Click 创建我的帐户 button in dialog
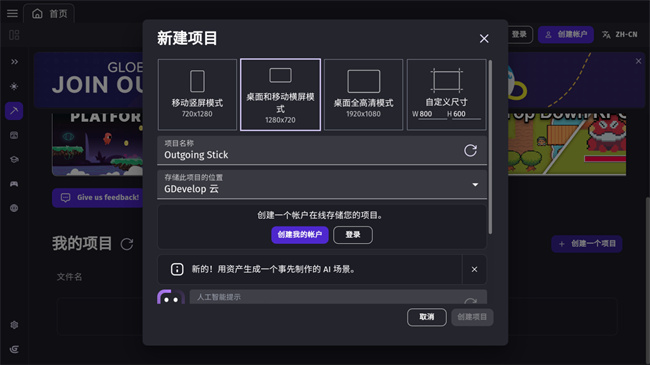This screenshot has height=365, width=650. [300, 235]
